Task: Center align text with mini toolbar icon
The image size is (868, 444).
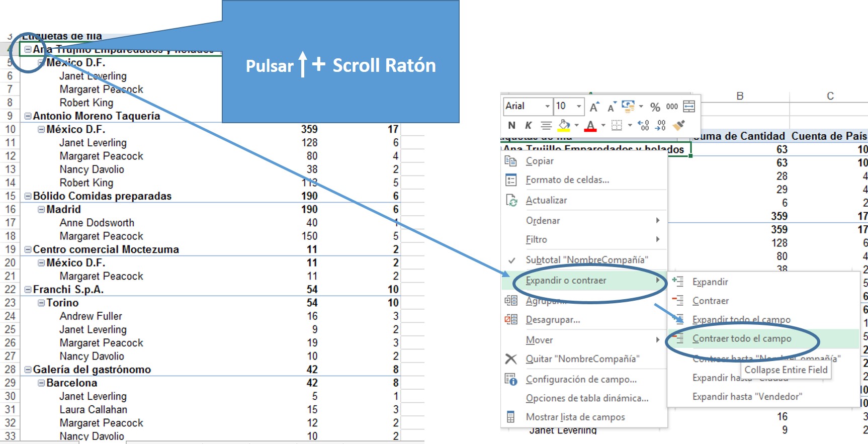Action: point(546,125)
